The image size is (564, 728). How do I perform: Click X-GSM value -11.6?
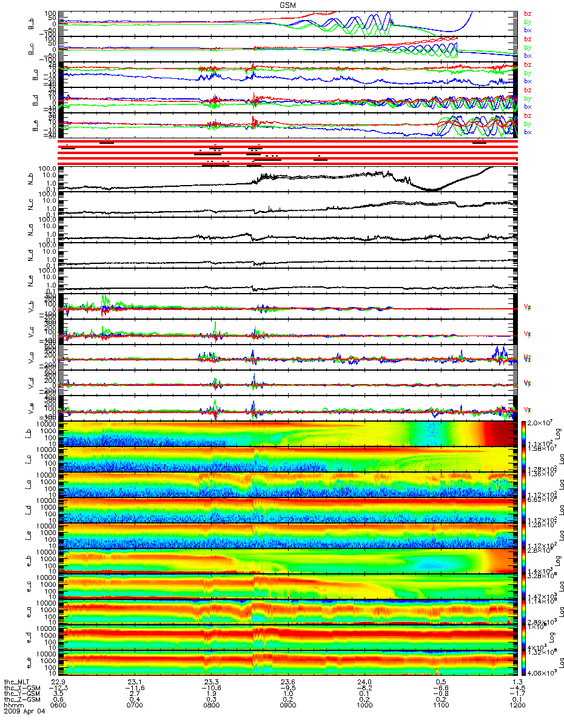[135, 688]
